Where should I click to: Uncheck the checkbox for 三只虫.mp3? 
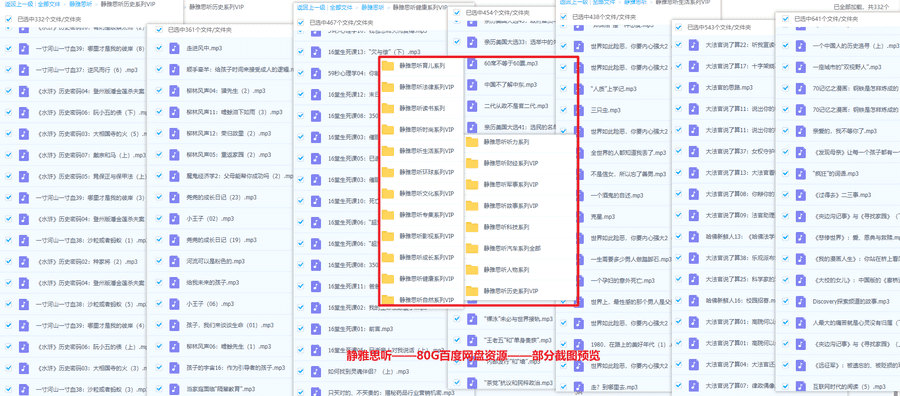[564, 110]
